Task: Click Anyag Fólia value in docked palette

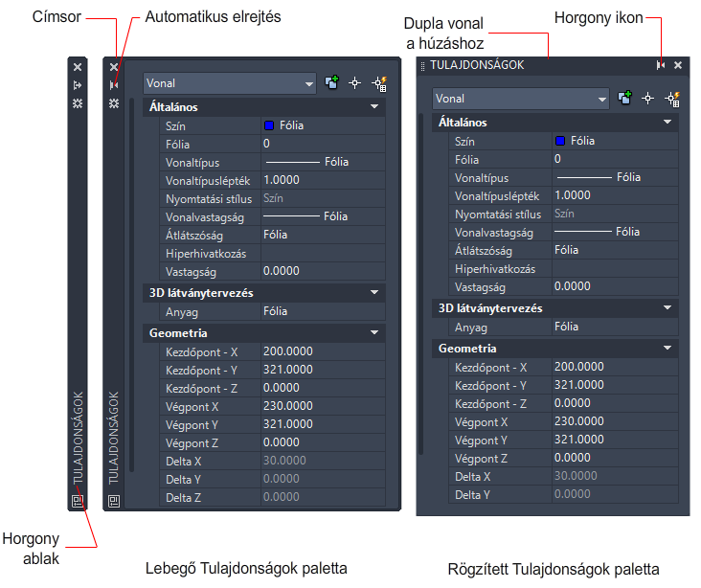Action: tap(615, 327)
